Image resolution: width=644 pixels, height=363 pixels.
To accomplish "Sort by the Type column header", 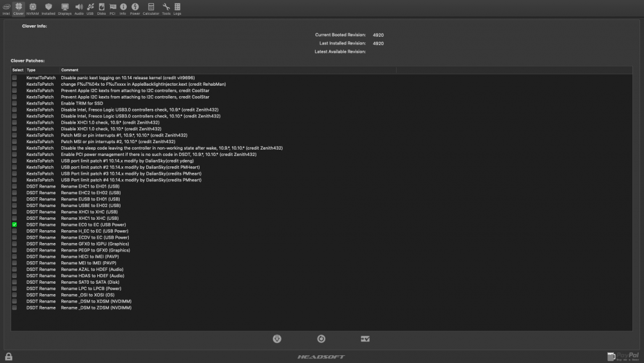I will tap(43, 70).
